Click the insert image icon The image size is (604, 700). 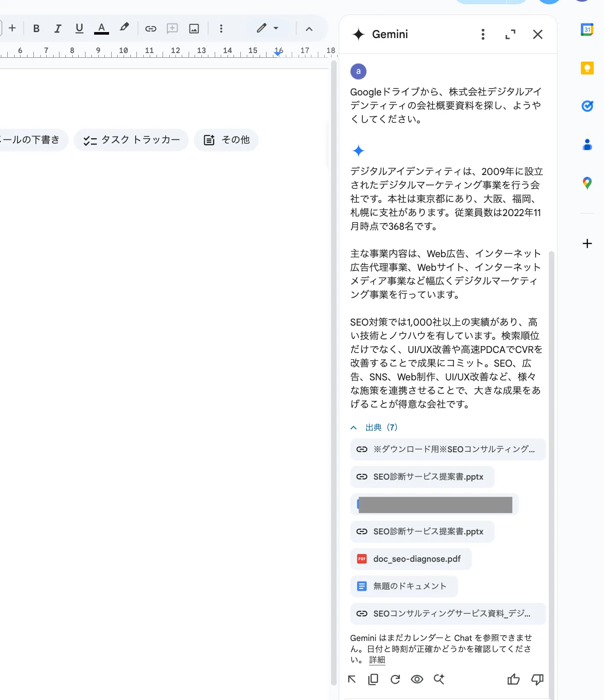[194, 29]
